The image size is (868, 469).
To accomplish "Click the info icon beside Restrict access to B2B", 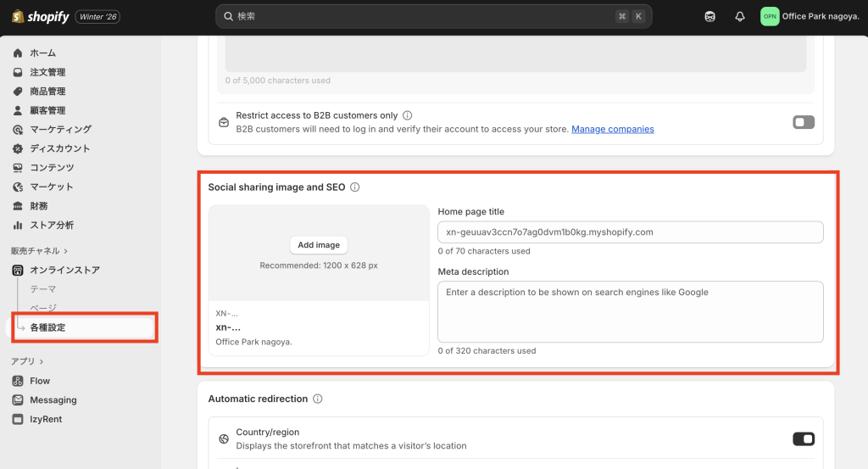I will [407, 115].
